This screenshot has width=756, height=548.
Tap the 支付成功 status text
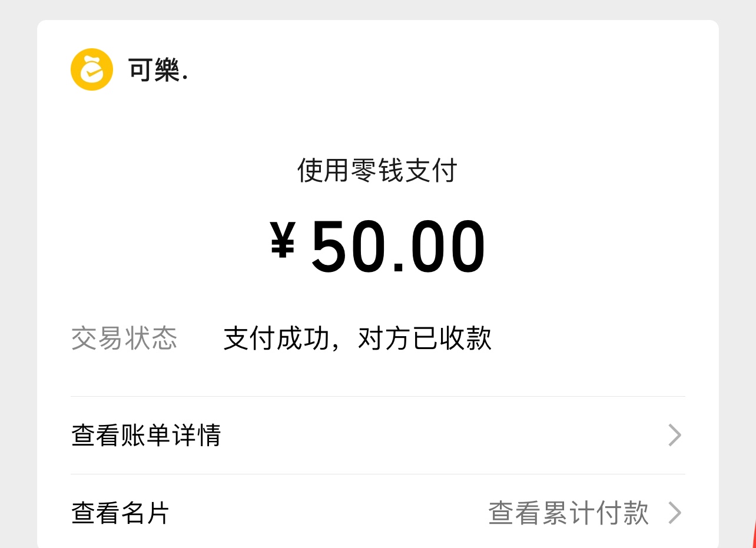276,338
